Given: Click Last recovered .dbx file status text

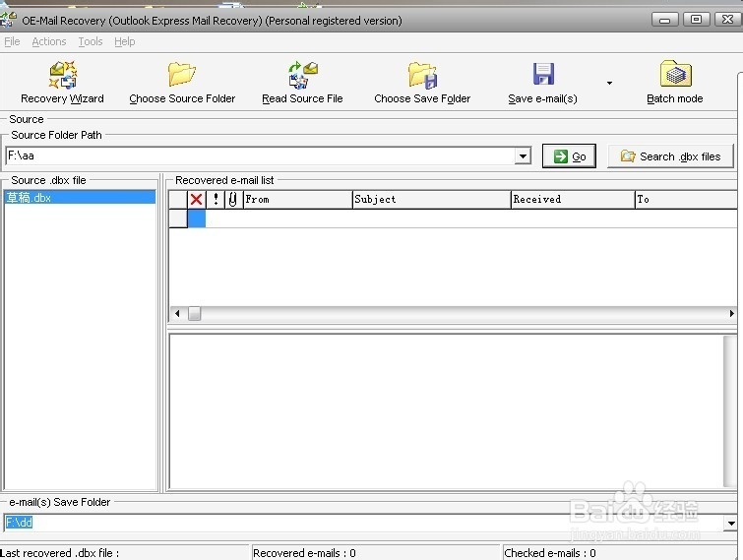Looking at the screenshot, I should point(60,553).
